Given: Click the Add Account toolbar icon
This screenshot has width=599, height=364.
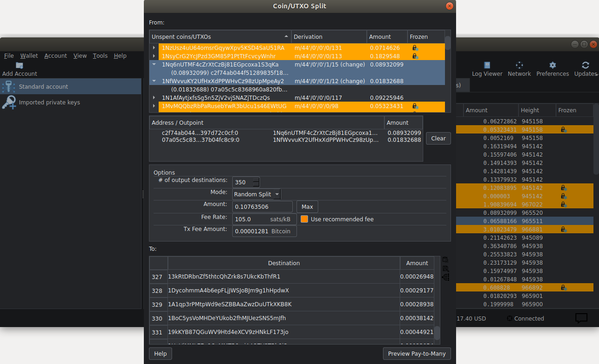Looking at the screenshot, I should coord(19,65).
